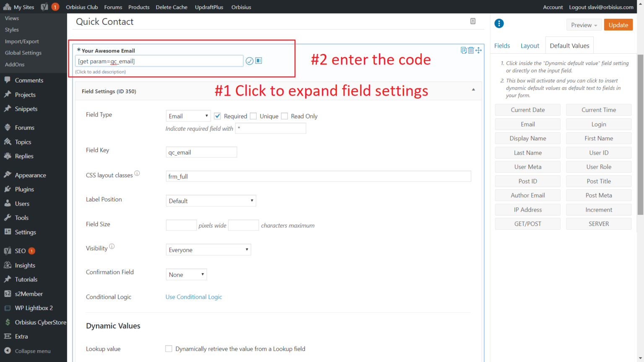Collapse the Field Settings panel arrow
This screenshot has width=644, height=362.
pos(473,90)
